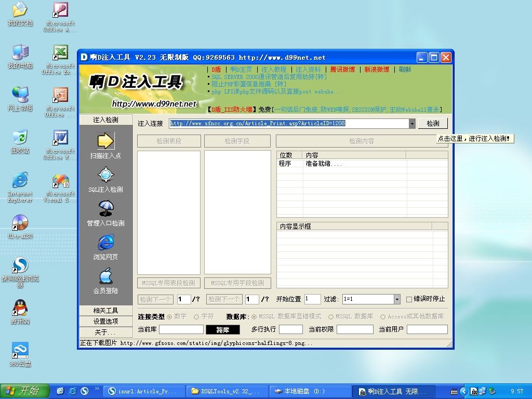Open 注入教程 link
532x399 pixels.
pyautogui.click(x=274, y=70)
